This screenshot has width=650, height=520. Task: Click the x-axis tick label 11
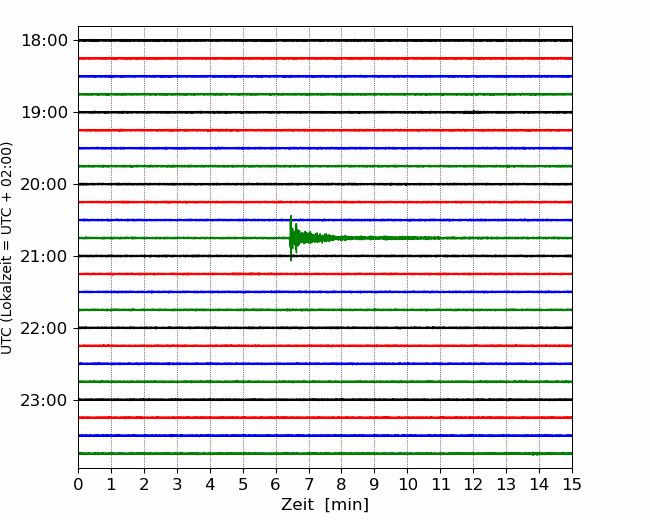tap(441, 484)
